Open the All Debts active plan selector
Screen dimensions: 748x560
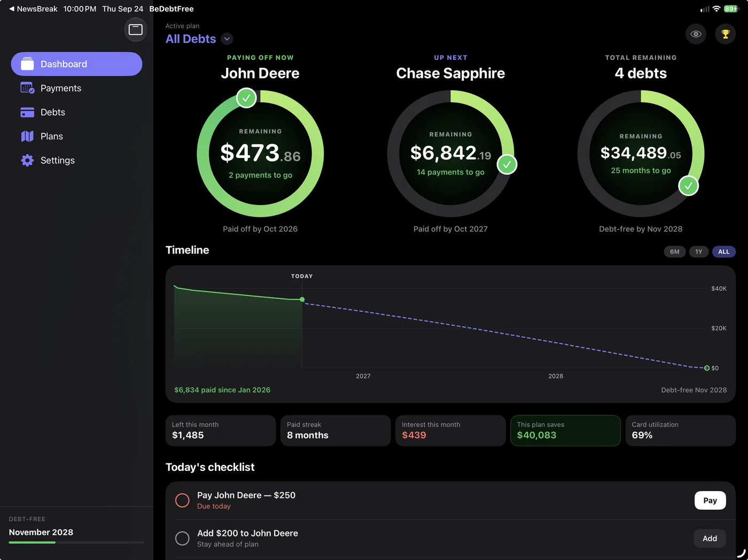coord(199,39)
